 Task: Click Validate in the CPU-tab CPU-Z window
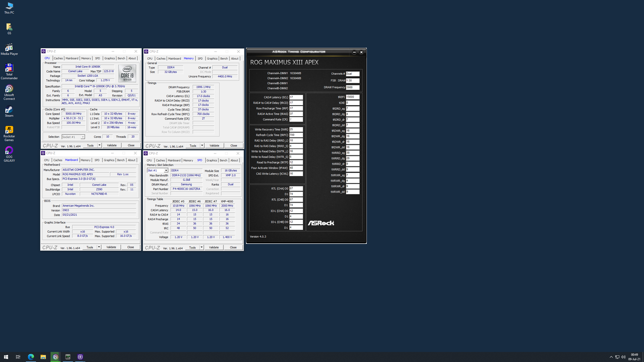point(112,145)
